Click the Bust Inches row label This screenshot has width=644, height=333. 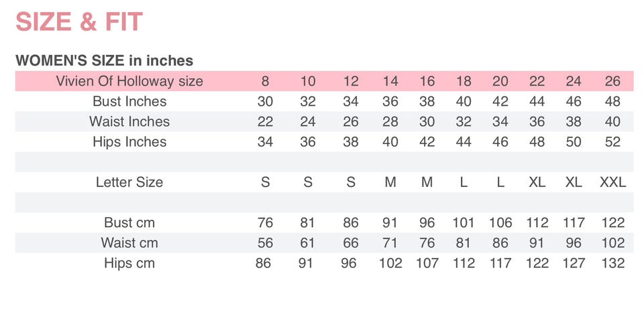click(x=129, y=102)
